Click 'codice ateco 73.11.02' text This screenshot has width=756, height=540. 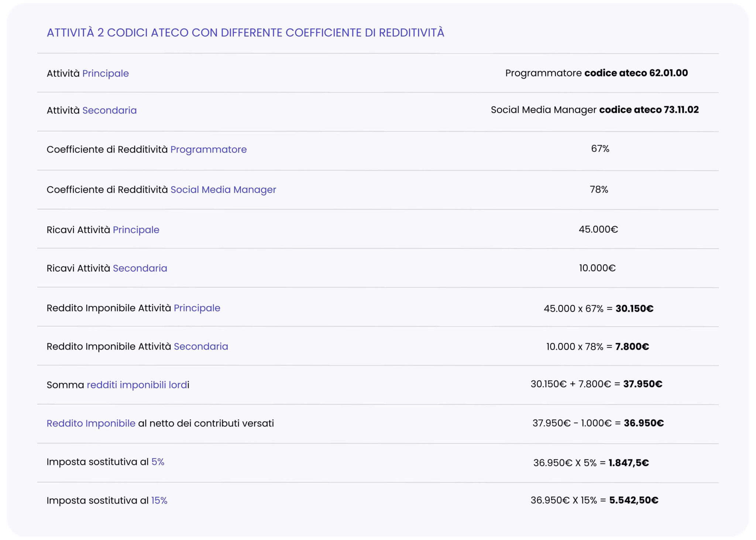pos(649,110)
